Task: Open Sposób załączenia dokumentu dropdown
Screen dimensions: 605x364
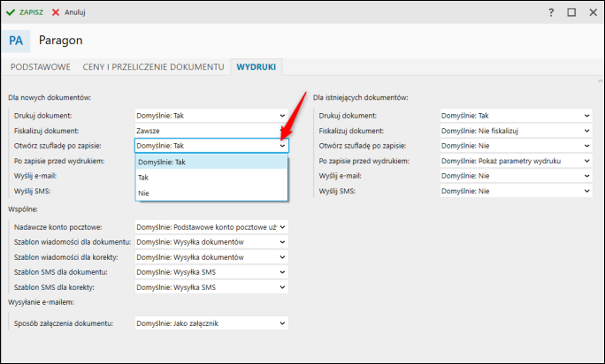Action: (211, 323)
